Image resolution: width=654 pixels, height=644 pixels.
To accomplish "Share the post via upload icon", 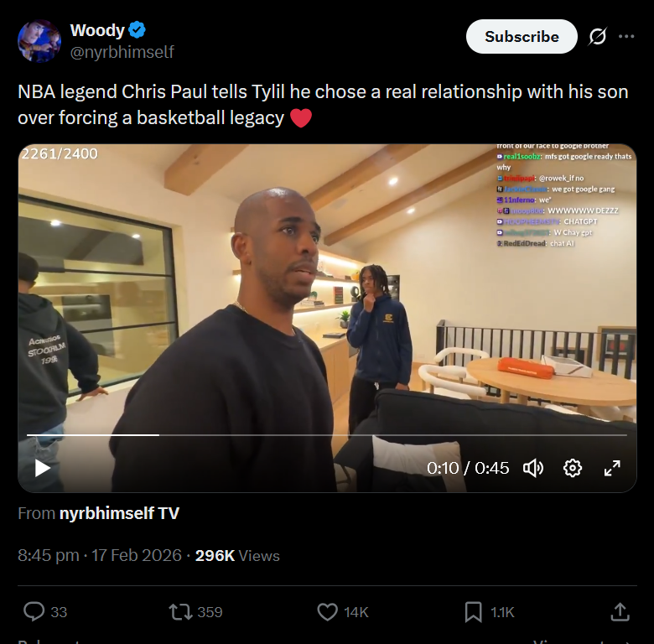I will (x=620, y=612).
